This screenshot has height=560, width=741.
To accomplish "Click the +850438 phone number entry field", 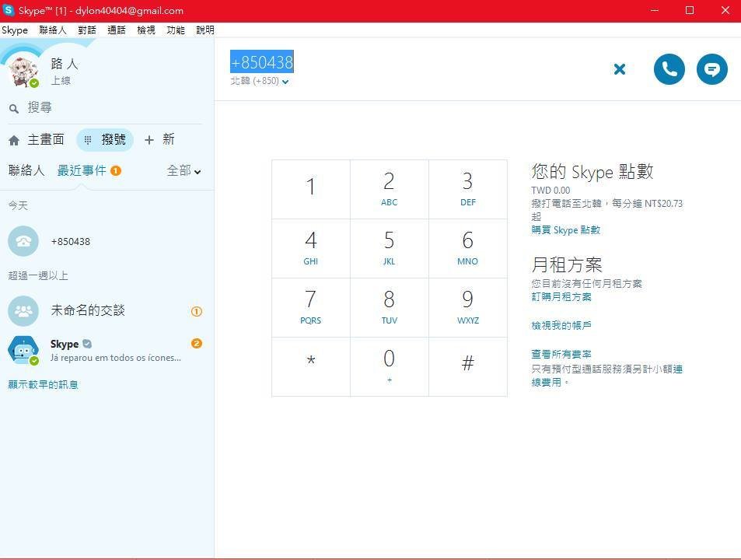I will pos(262,62).
